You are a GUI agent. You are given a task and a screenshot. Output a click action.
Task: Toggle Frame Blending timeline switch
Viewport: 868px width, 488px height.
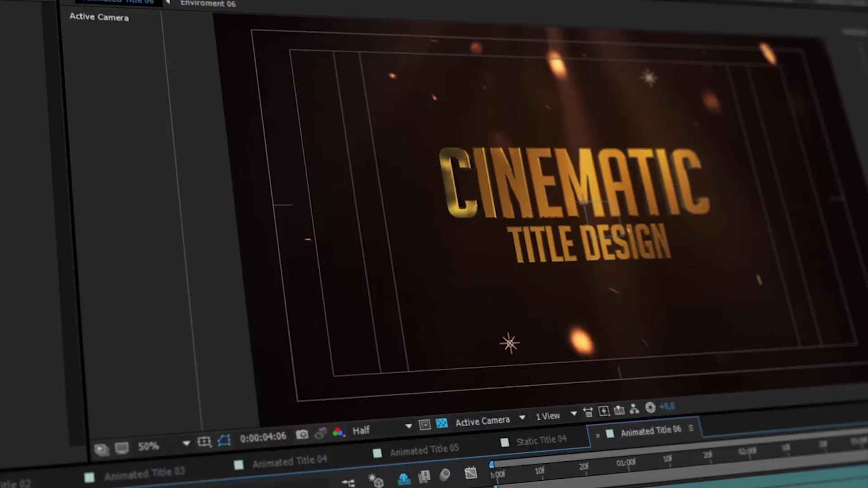[424, 477]
